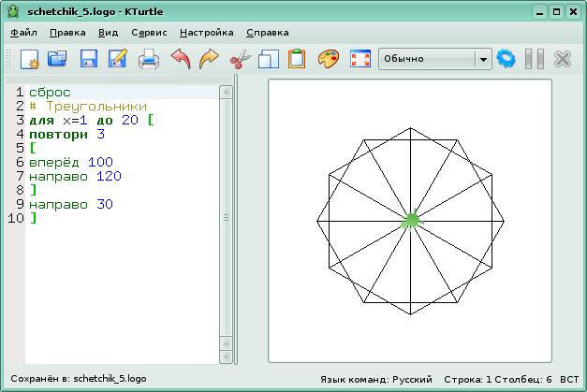The height and width of the screenshot is (392, 587).
Task: Create a new file with New icon
Action: pos(29,59)
